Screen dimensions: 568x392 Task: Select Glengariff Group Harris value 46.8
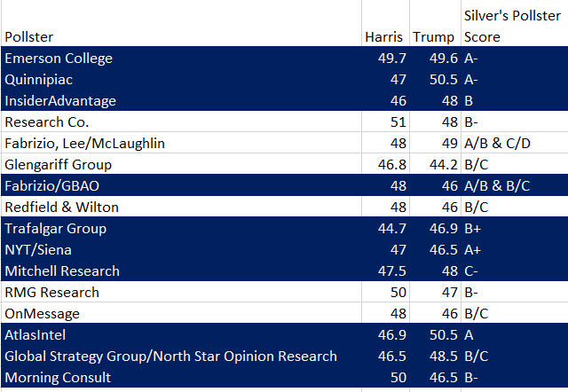tap(385, 164)
